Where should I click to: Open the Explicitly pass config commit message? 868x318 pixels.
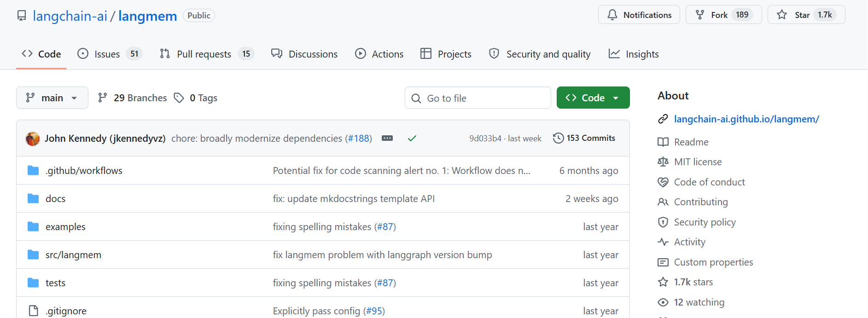pos(316,311)
